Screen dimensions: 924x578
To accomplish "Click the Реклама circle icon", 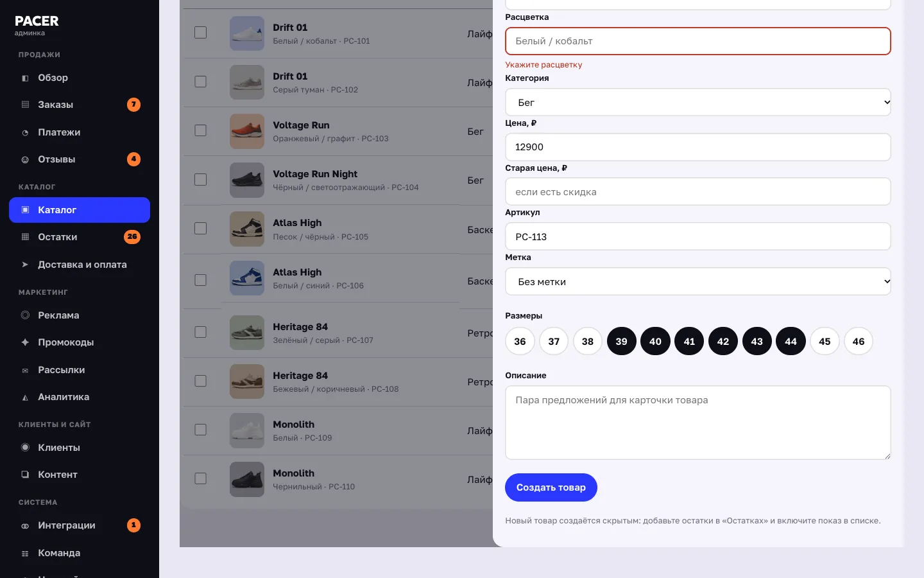I will point(25,315).
